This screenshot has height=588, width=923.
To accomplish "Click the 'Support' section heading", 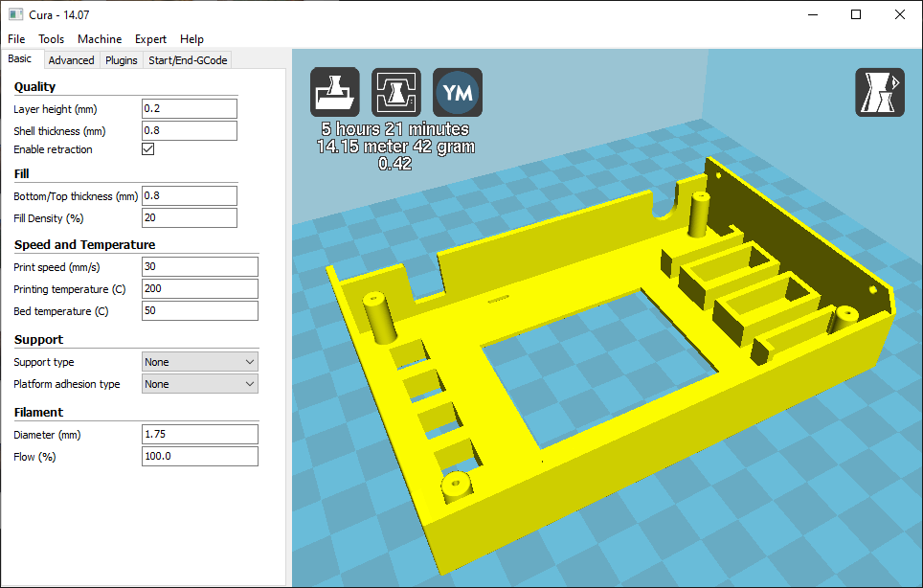I will [x=38, y=340].
